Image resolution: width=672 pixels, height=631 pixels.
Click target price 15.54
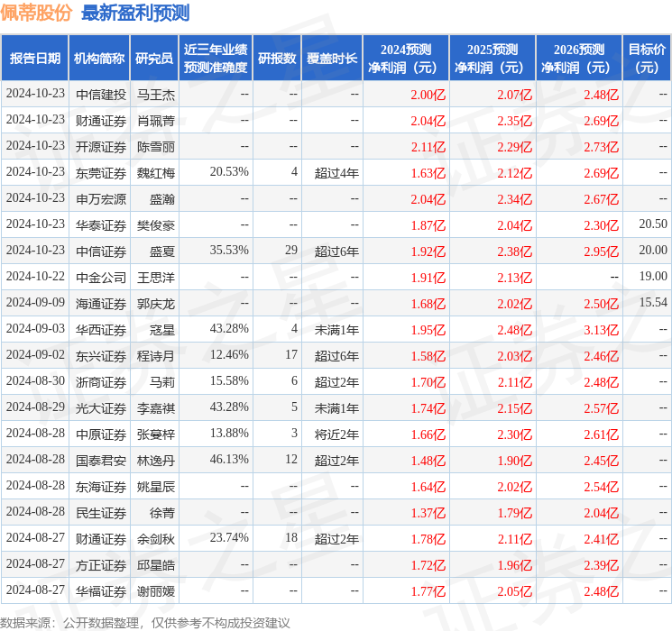coord(653,303)
